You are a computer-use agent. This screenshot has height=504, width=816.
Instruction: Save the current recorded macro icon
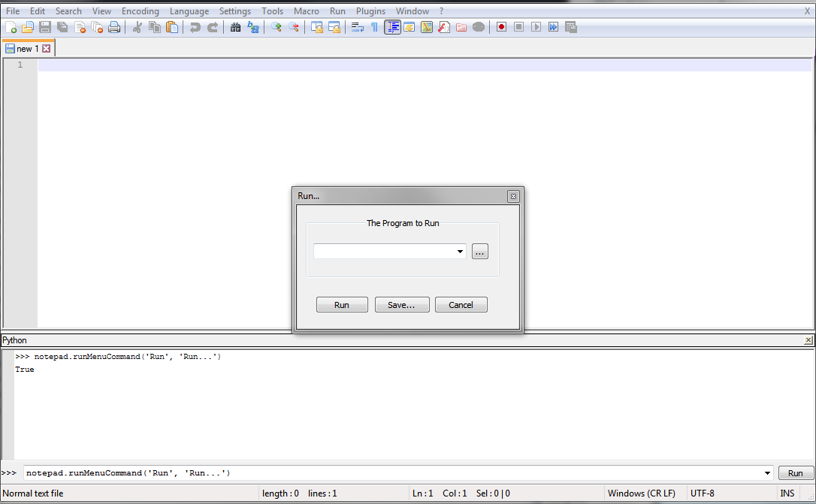(x=571, y=27)
